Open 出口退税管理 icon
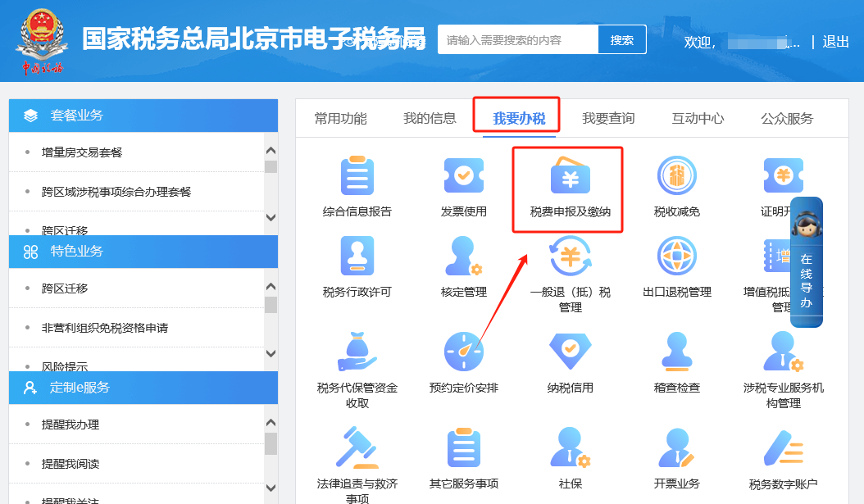 [677, 257]
